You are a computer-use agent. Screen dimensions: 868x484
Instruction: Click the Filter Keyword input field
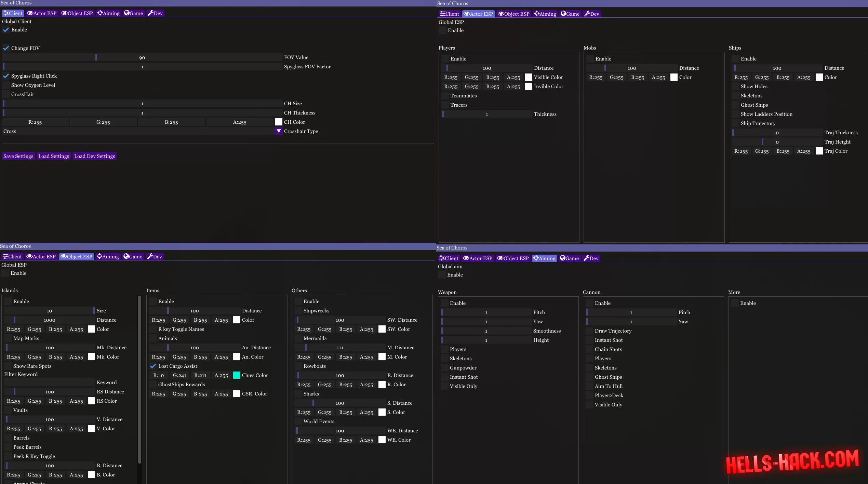50,382
